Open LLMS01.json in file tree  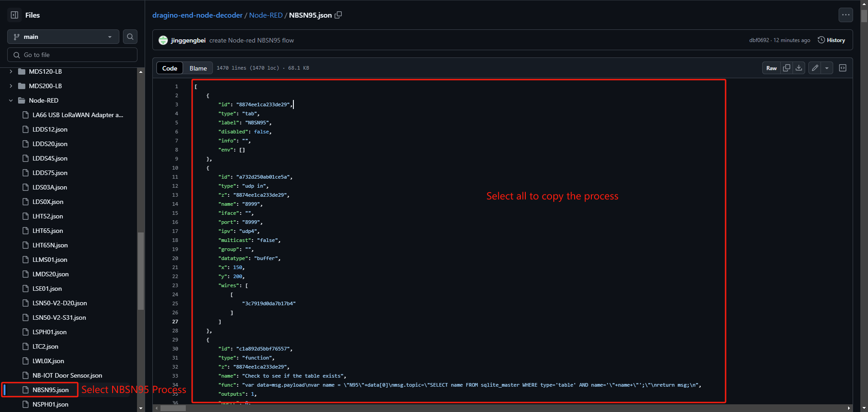(50, 260)
